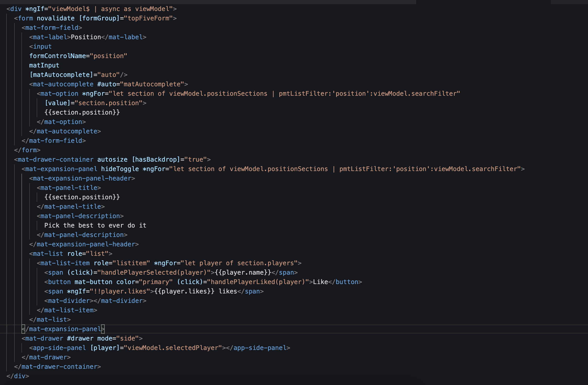Click the opening mat-divider tag
Viewport: 588px width, 385px height.
point(69,301)
